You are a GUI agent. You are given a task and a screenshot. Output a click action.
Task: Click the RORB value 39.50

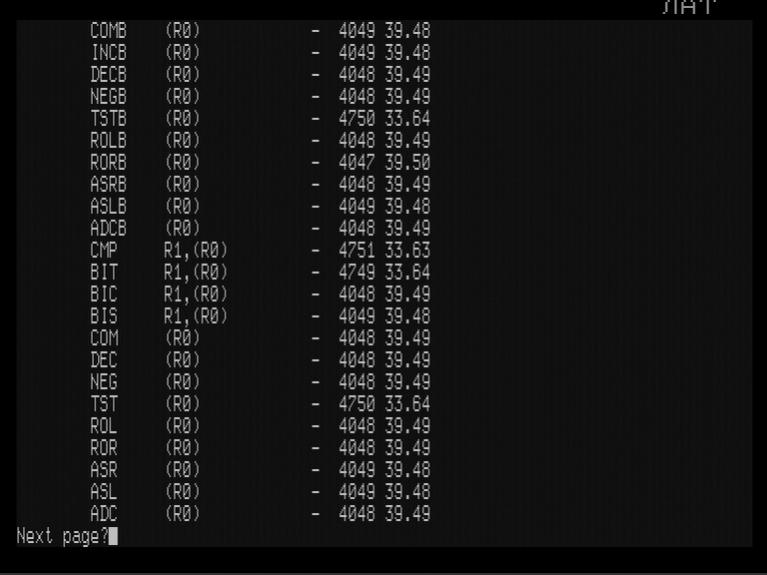407,162
